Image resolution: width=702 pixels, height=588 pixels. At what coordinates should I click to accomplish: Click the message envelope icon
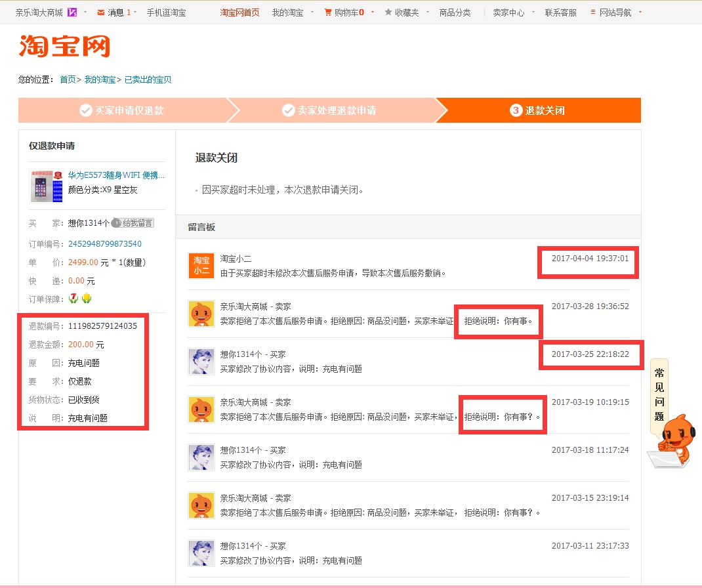tap(101, 12)
